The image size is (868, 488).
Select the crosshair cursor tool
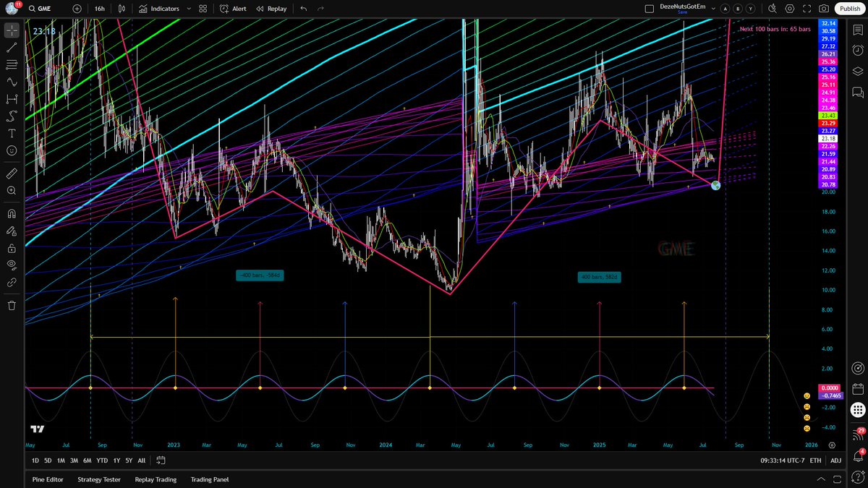click(12, 30)
